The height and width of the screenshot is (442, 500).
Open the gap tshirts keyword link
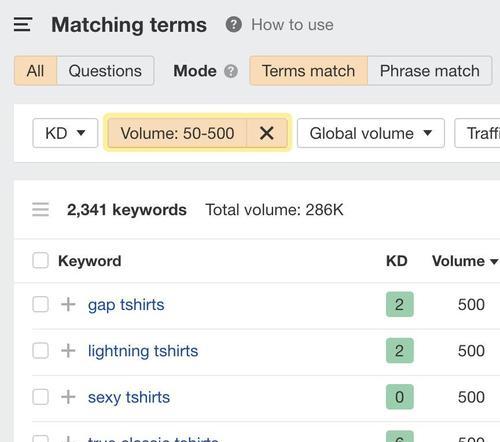[x=126, y=305]
